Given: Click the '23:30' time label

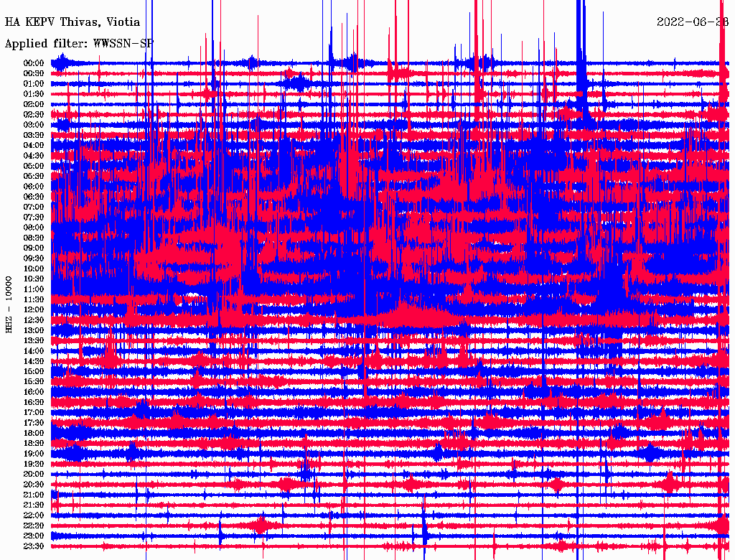Looking at the screenshot, I should pos(34,546).
